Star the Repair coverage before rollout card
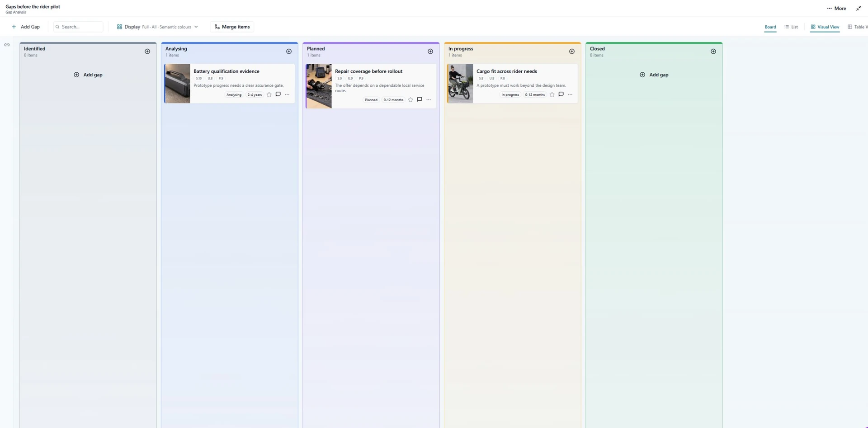The width and height of the screenshot is (868, 428). pos(410,100)
